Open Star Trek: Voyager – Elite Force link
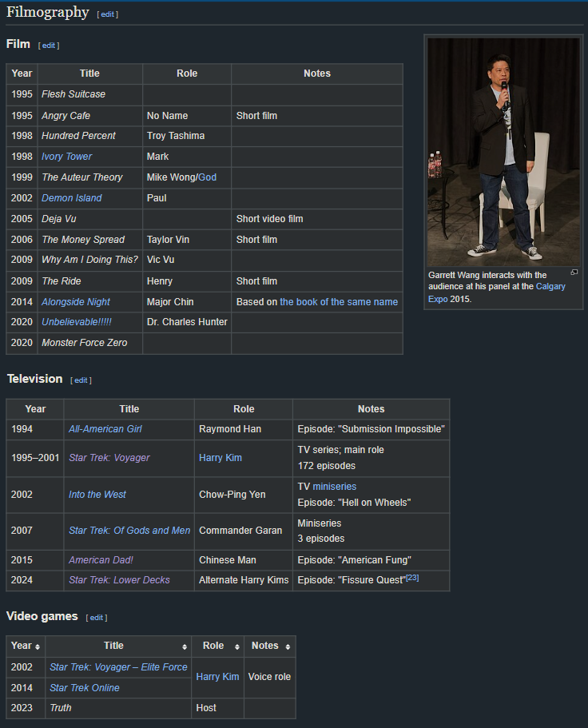This screenshot has width=588, height=728. pos(118,667)
